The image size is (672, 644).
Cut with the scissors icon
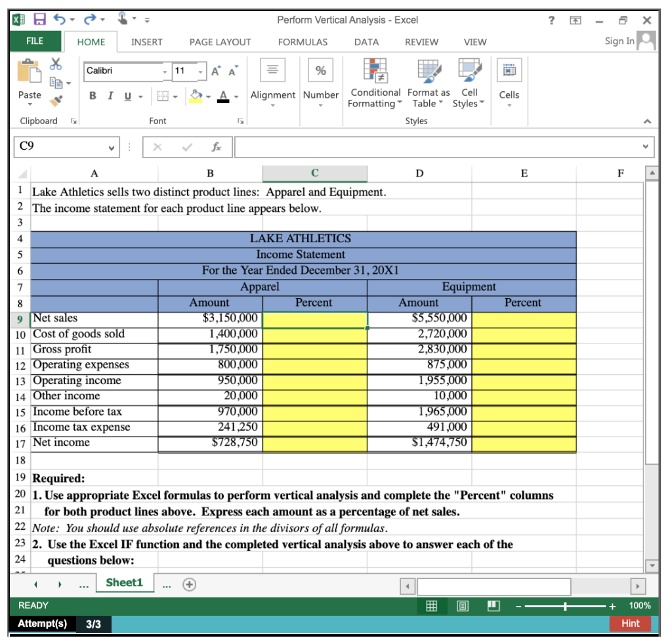pyautogui.click(x=56, y=62)
